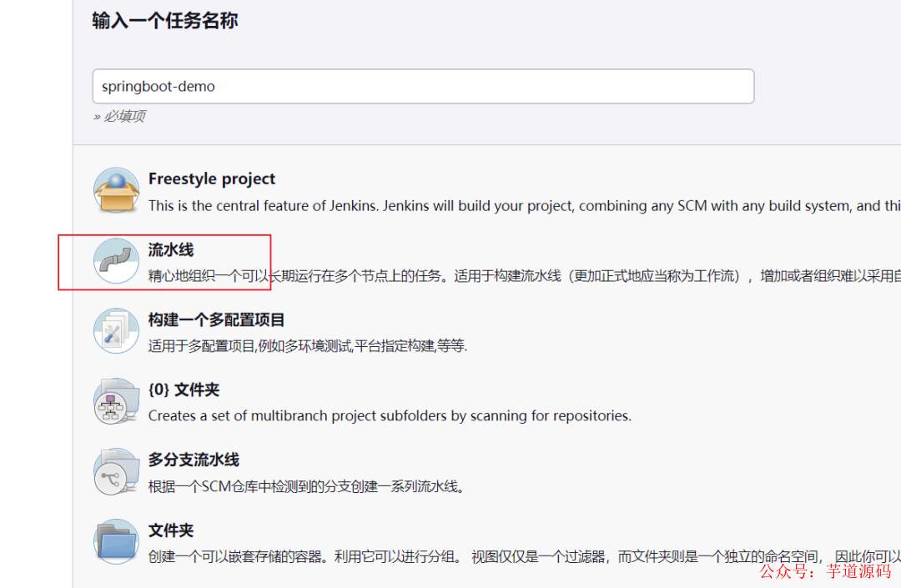Select 构建一个多配置项目 title
Viewport: 901px width, 588px height.
(x=216, y=319)
